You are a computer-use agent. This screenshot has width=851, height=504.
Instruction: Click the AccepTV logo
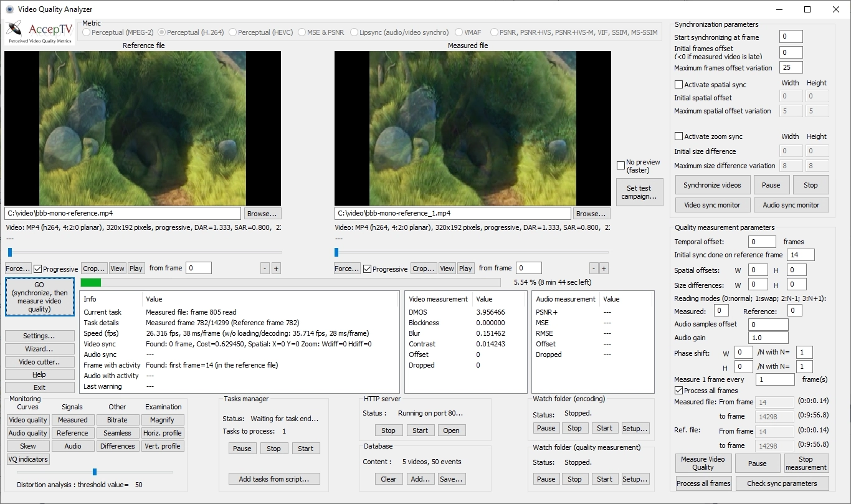[39, 31]
